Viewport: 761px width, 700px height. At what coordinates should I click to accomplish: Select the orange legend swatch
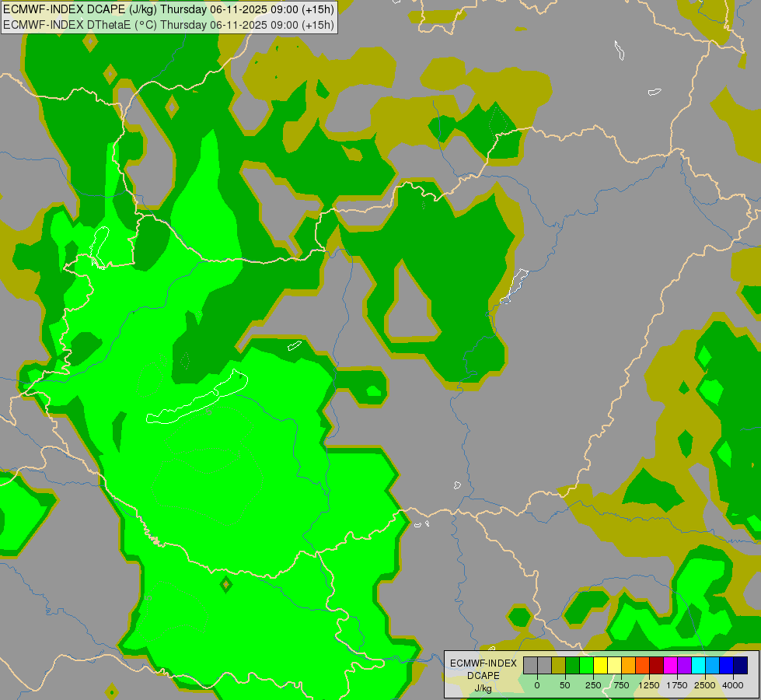629,665
